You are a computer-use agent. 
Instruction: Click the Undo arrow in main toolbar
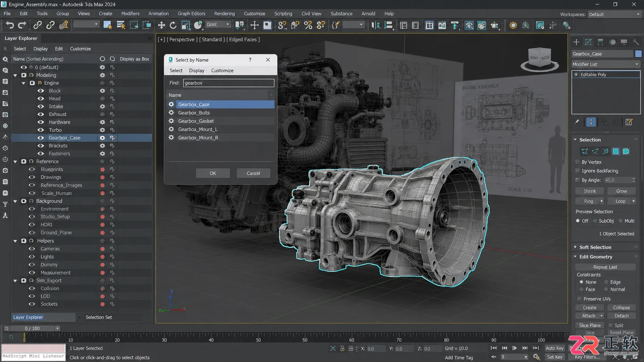10,25
